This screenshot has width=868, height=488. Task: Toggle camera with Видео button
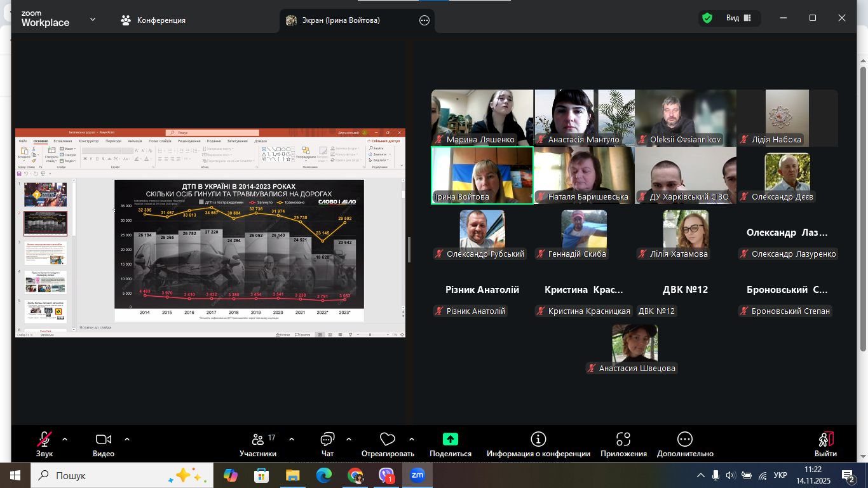click(x=104, y=440)
